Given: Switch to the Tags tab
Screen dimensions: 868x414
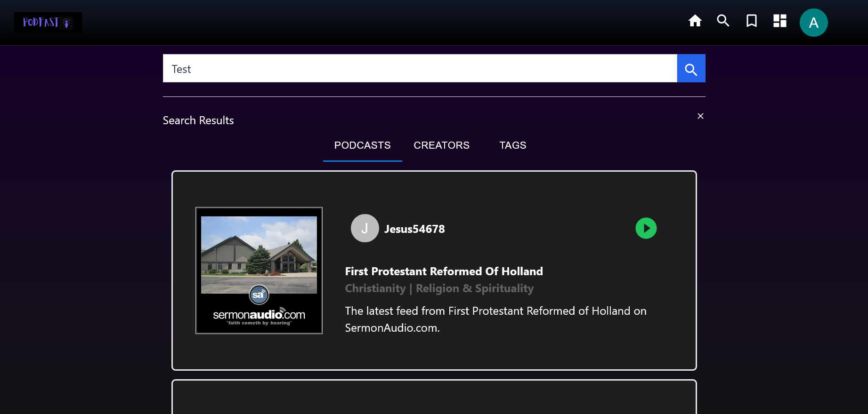Looking at the screenshot, I should click(x=512, y=145).
